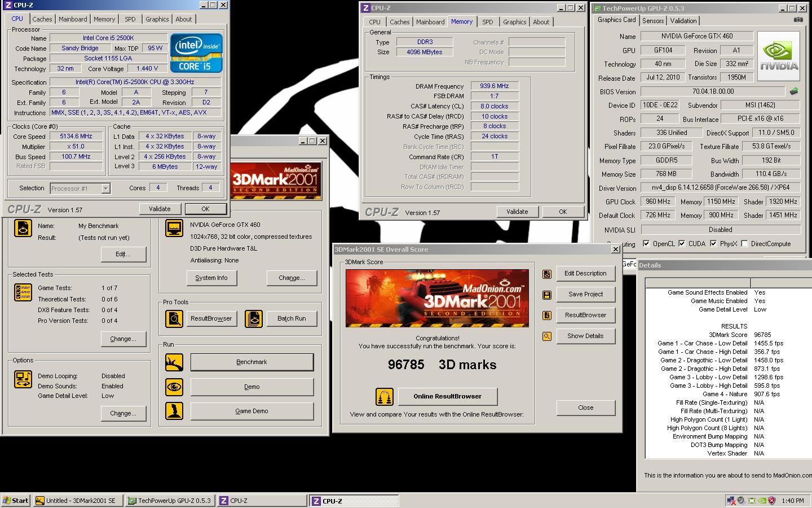Click the Batch Run button

pos(292,318)
